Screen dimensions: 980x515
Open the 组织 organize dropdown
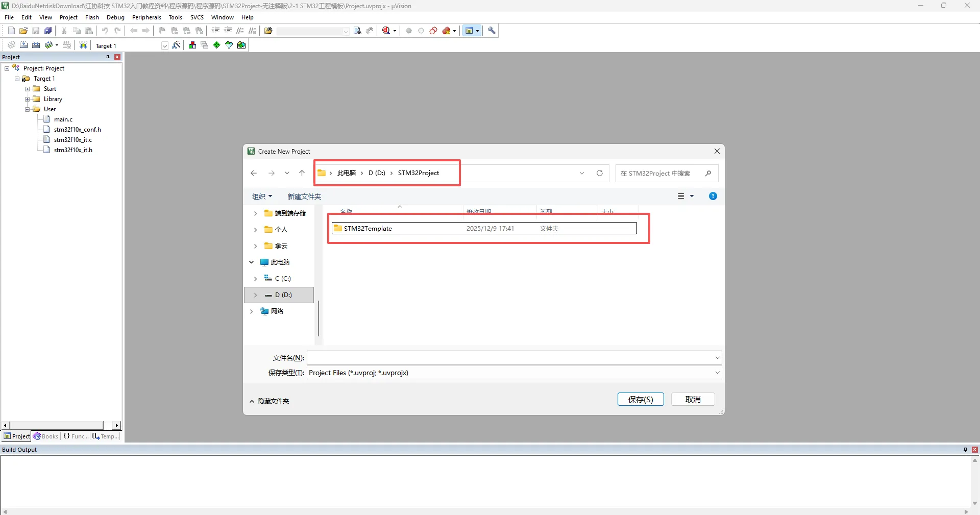click(262, 197)
